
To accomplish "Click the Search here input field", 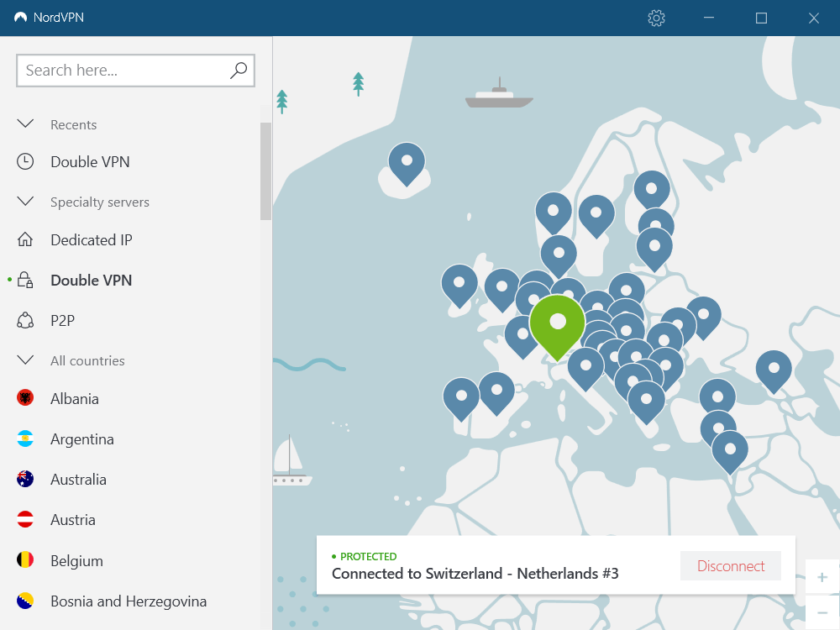I will (135, 71).
